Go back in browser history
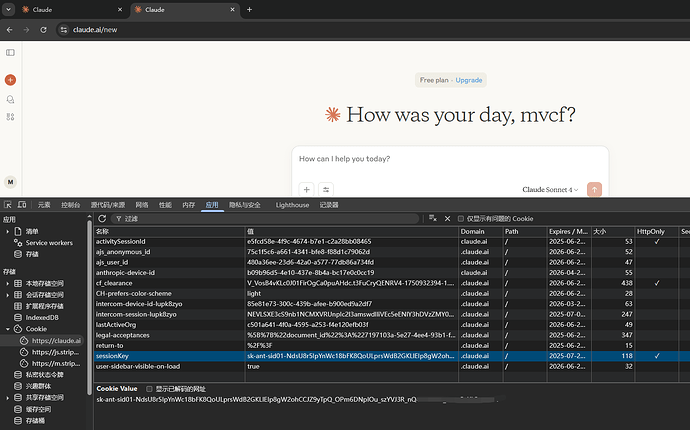This screenshot has height=430, width=690. coord(10,30)
